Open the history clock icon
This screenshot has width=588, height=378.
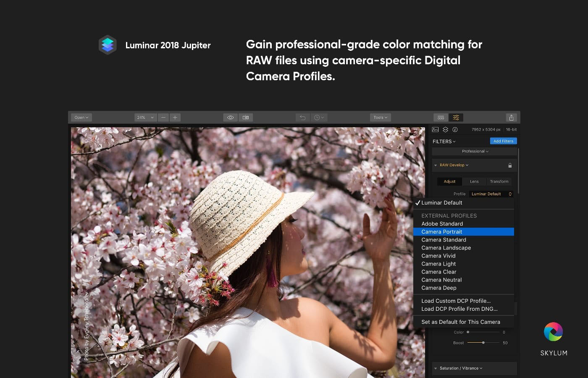319,118
